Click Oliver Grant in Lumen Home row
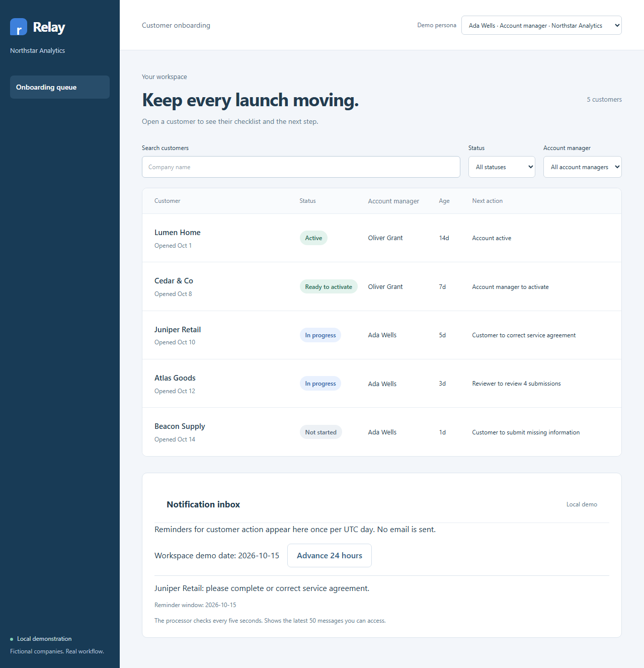This screenshot has height=668, width=644. tap(385, 238)
